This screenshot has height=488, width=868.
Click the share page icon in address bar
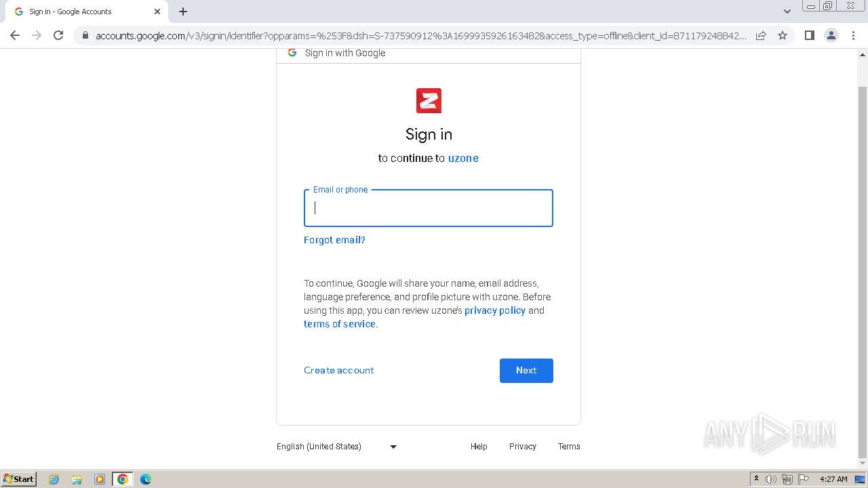[761, 35]
